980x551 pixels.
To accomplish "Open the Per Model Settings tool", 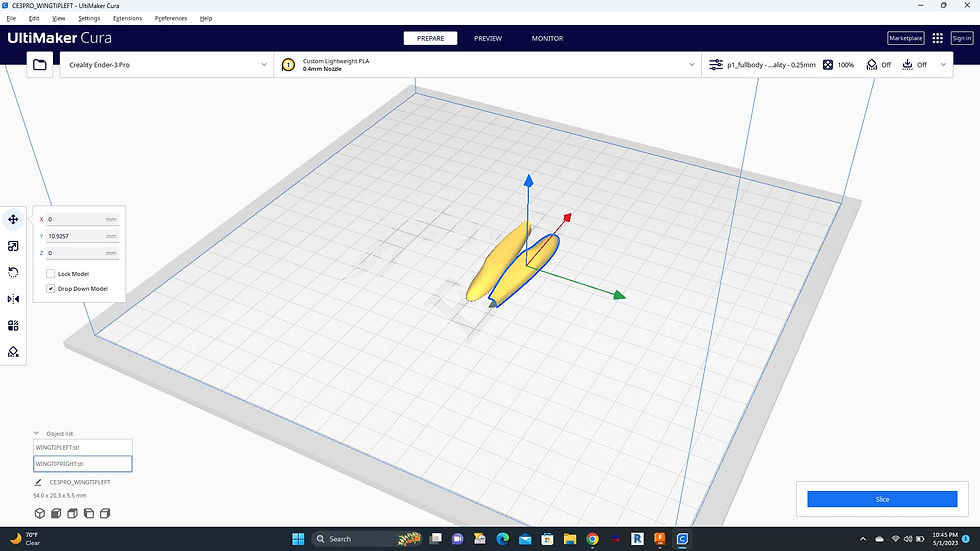I will coord(13,325).
